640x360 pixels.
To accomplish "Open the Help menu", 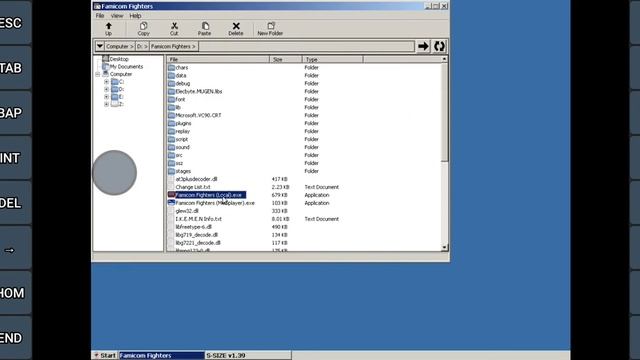I will 135,16.
